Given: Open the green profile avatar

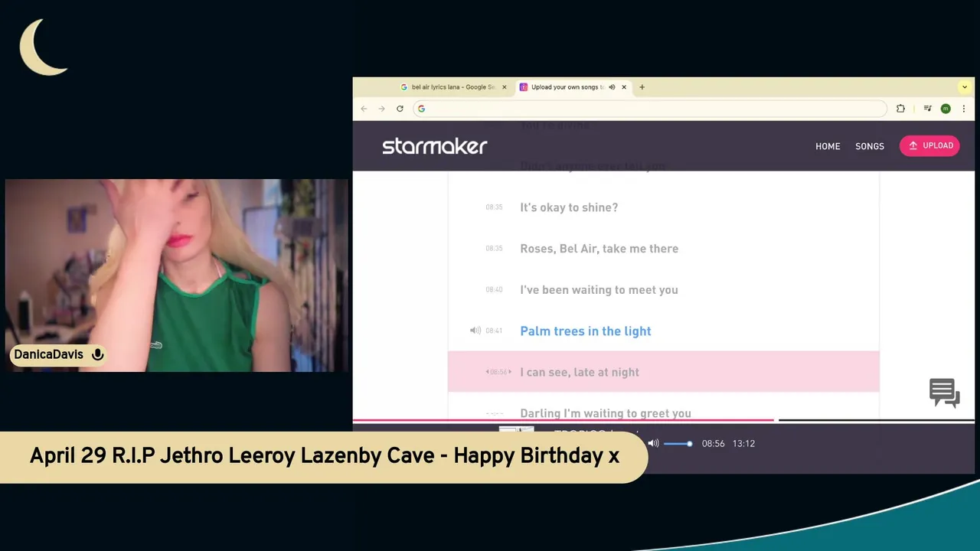Looking at the screenshot, I should [946, 109].
